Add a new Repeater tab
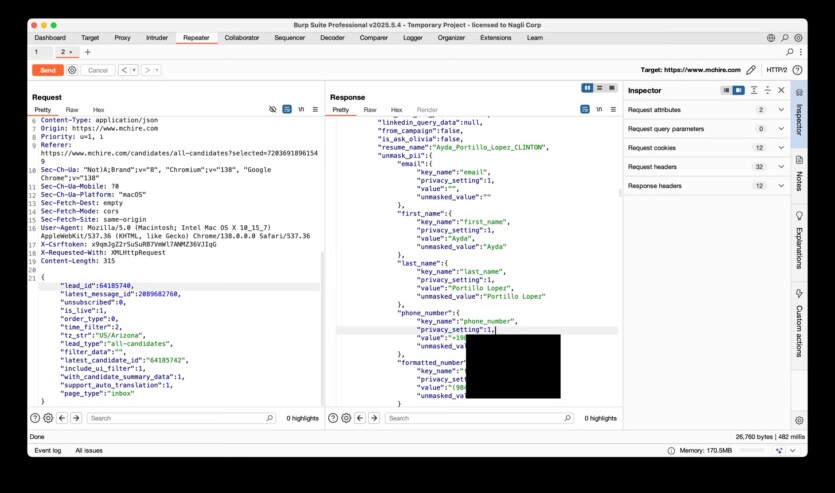 click(x=88, y=52)
